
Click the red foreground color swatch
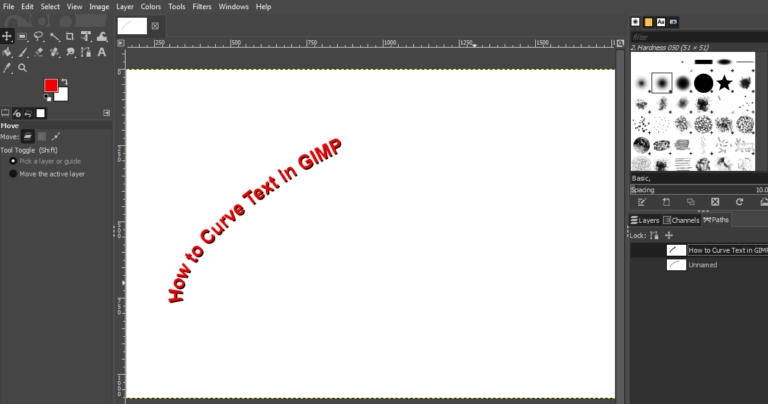click(50, 86)
